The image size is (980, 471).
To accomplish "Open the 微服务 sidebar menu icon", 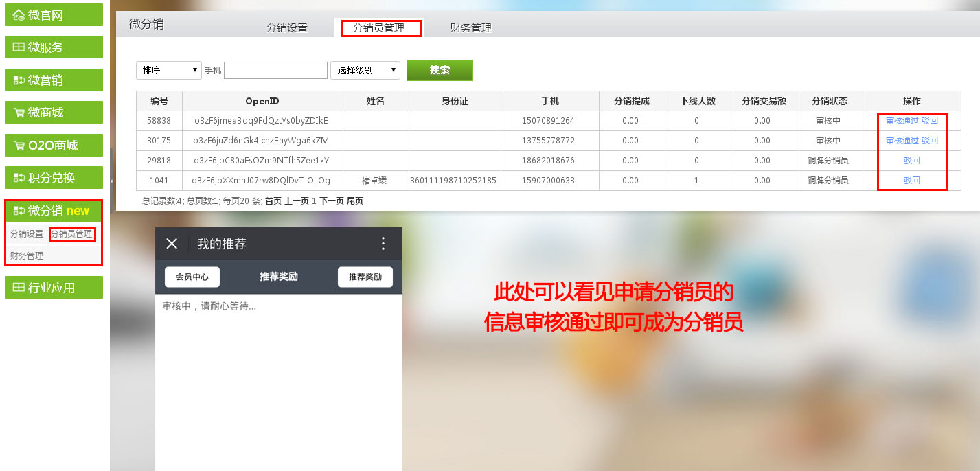I will [x=19, y=47].
